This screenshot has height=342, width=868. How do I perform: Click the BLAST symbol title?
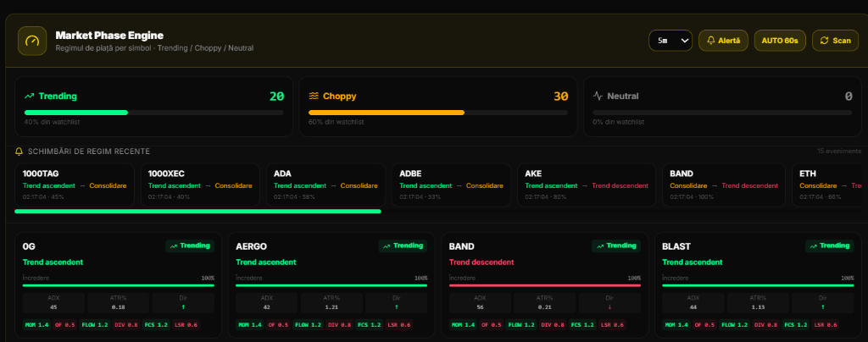676,246
